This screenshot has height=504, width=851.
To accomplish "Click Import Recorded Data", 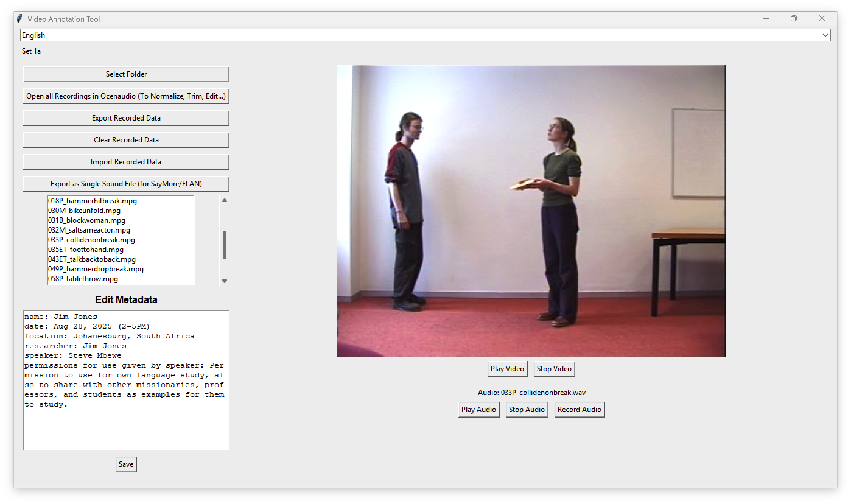I will (126, 162).
